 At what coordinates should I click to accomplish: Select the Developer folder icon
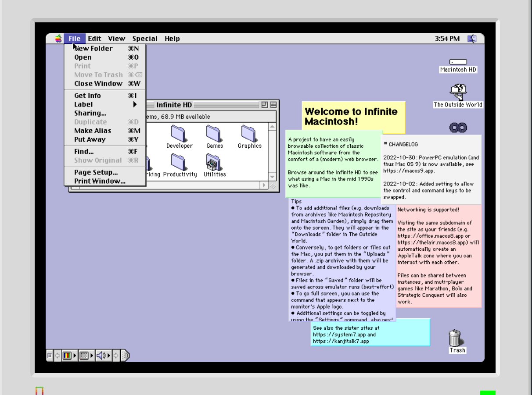pyautogui.click(x=179, y=133)
